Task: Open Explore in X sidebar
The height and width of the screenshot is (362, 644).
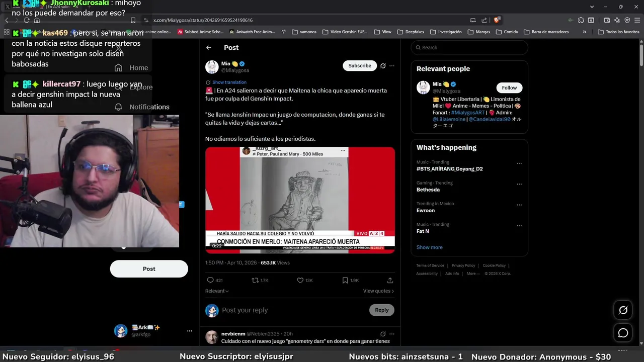Action: (133, 87)
